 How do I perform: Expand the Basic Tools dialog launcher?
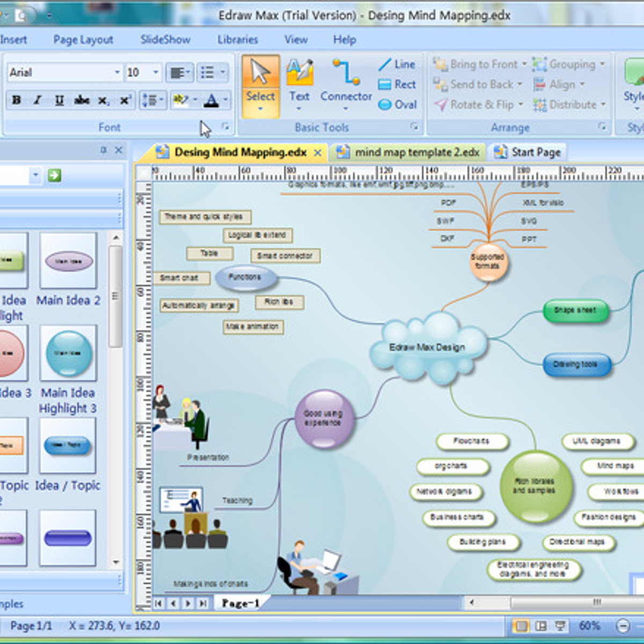pos(414,127)
